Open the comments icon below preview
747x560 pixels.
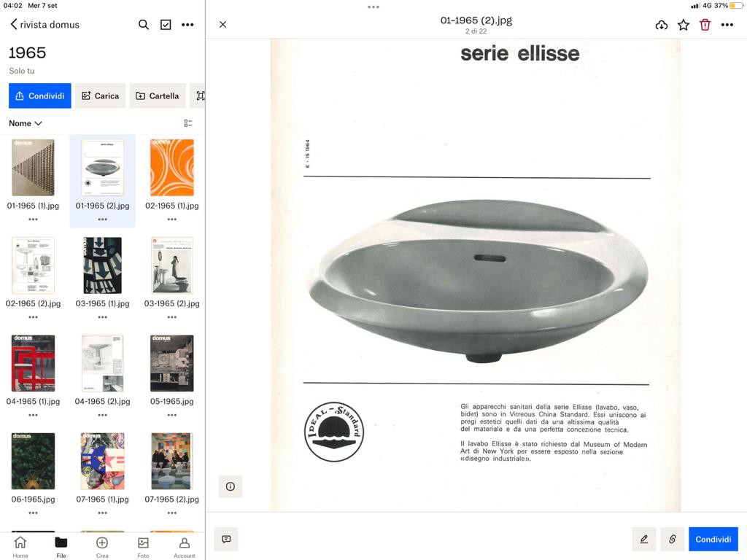[x=226, y=539]
